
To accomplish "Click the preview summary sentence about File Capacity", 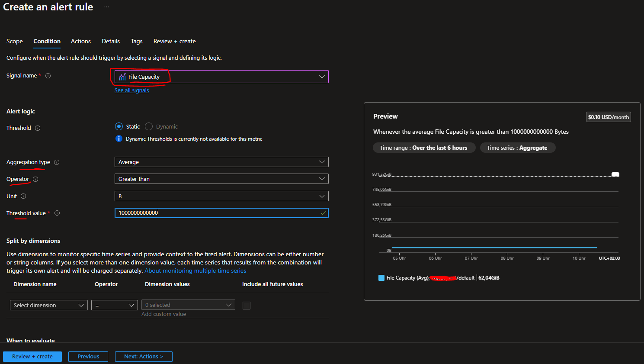I will coord(471,132).
